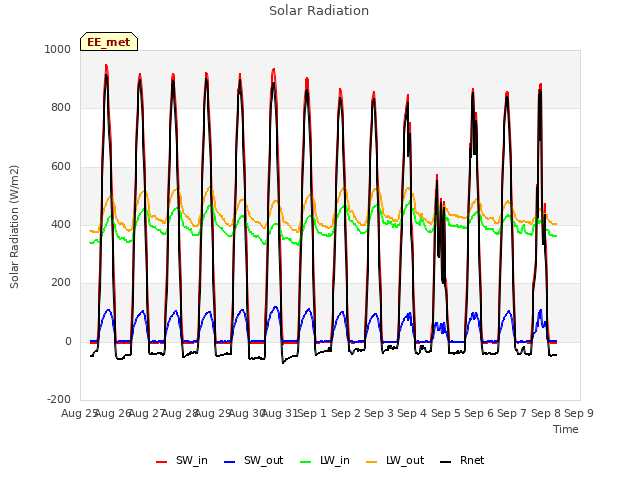The height and width of the screenshot is (480, 640).
Task: Select the LW_out legend label
Action: coord(405,460)
